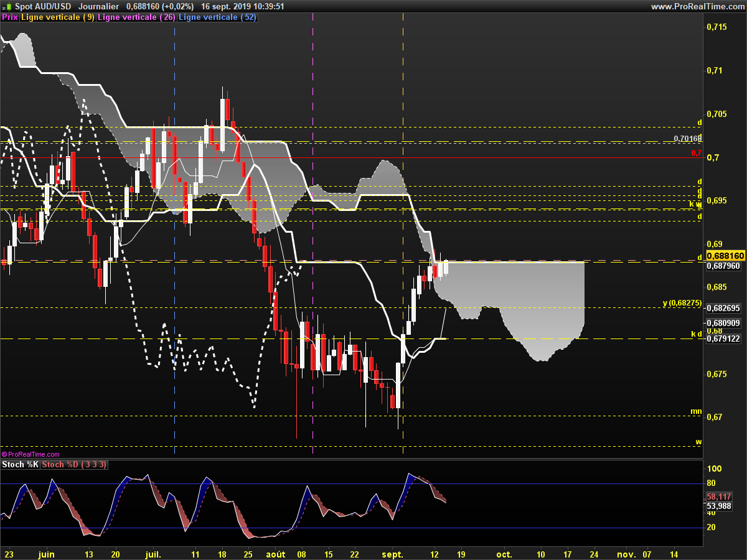Select the 0,679122 price axis label
The height and width of the screenshot is (560, 747).
tap(724, 339)
